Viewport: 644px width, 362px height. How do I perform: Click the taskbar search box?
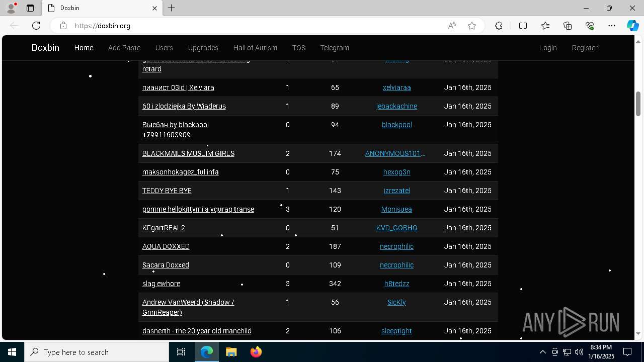(97, 352)
